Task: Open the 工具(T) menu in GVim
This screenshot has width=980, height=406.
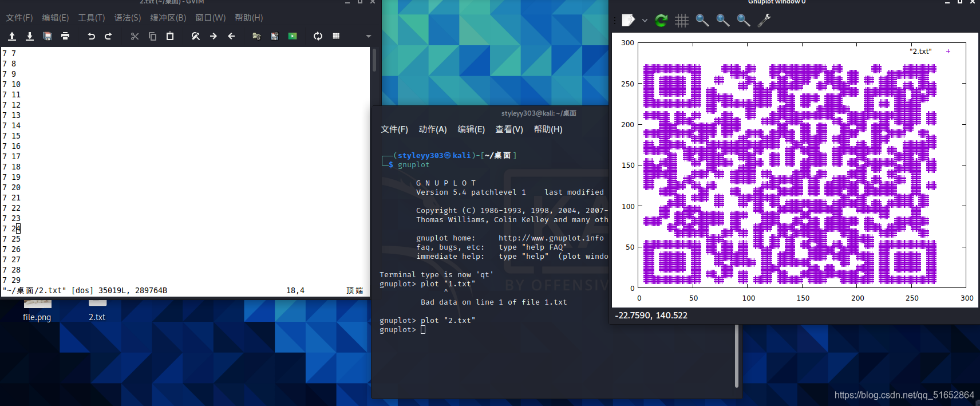Action: click(92, 18)
